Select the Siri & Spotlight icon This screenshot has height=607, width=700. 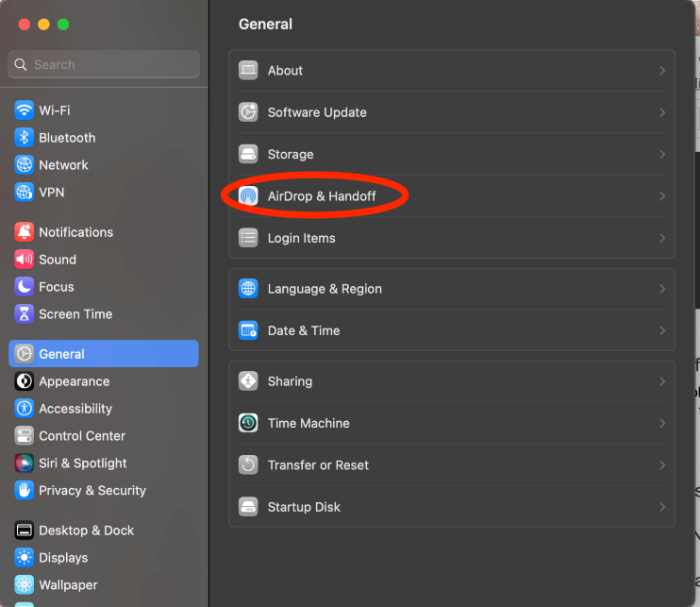(x=25, y=464)
